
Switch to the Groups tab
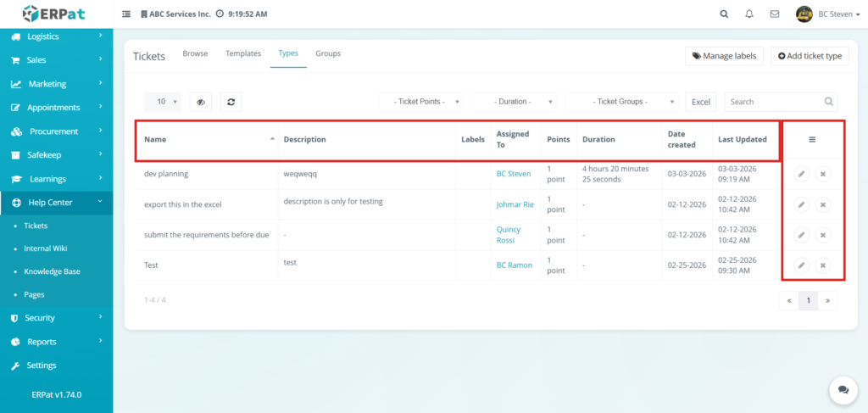coord(328,53)
